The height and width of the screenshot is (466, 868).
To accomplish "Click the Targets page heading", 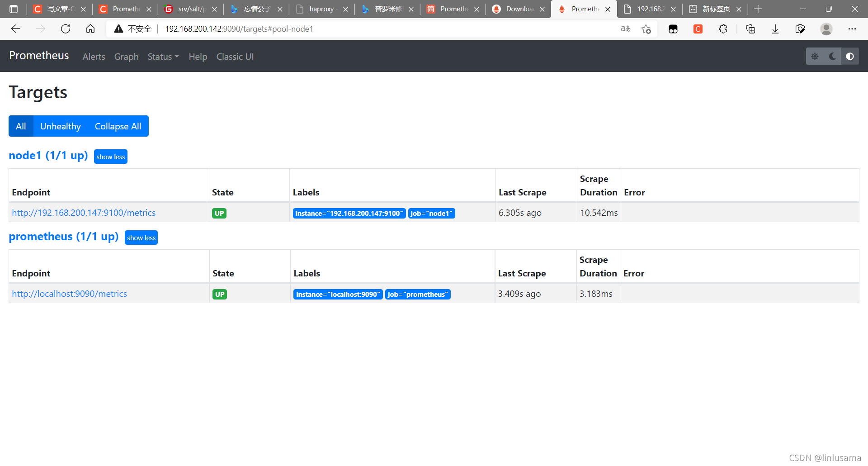I will pyautogui.click(x=38, y=92).
